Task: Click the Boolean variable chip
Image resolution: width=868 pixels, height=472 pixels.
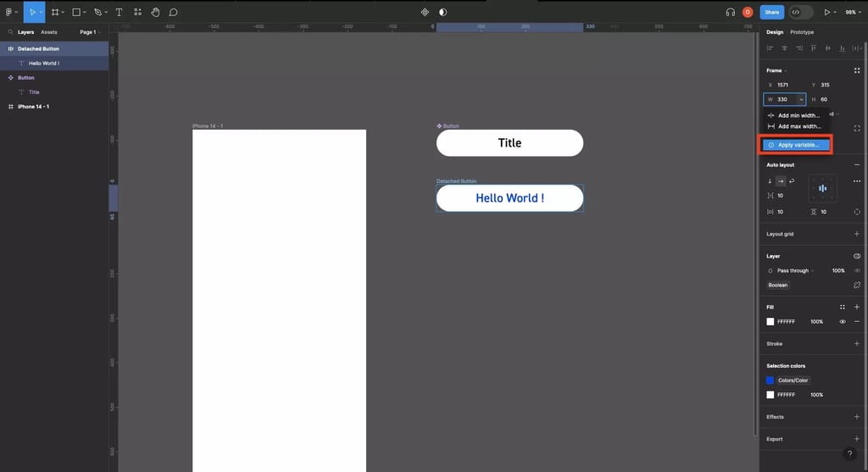Action: (778, 285)
